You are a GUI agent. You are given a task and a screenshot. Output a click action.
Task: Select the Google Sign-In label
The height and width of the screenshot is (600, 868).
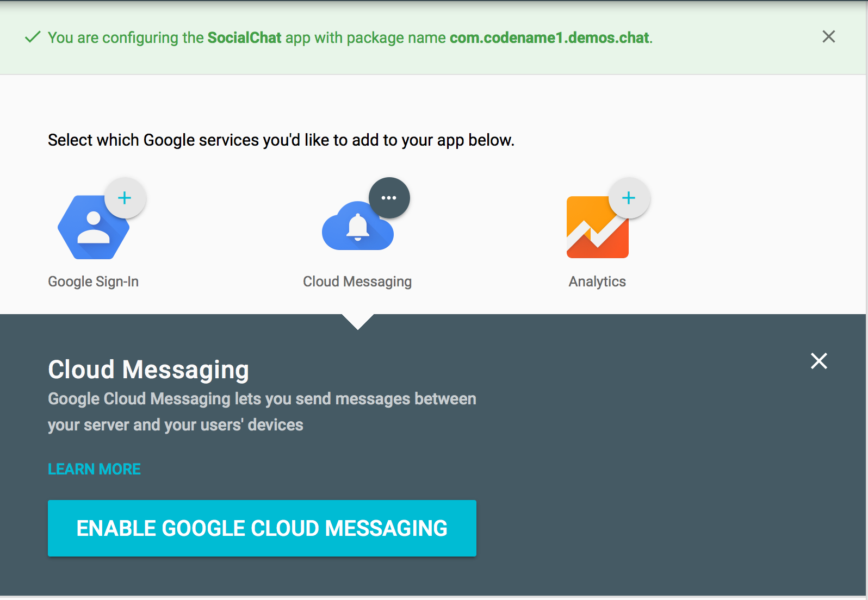coord(93,282)
